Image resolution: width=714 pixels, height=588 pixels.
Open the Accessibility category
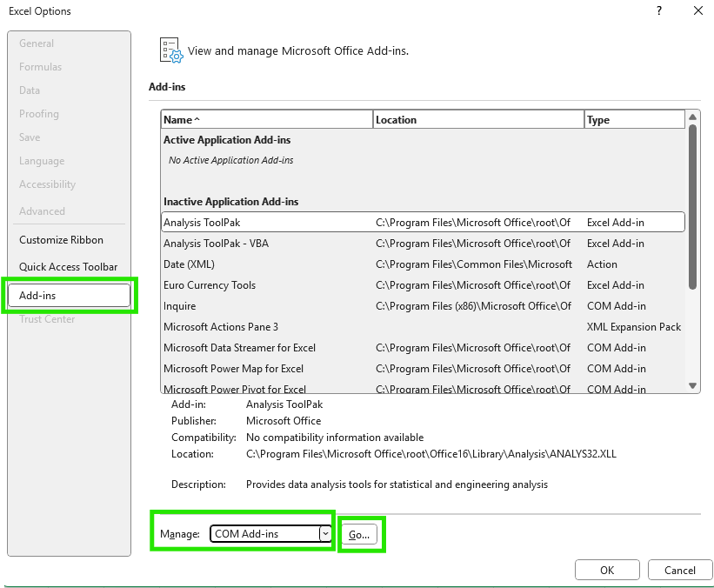(x=47, y=184)
